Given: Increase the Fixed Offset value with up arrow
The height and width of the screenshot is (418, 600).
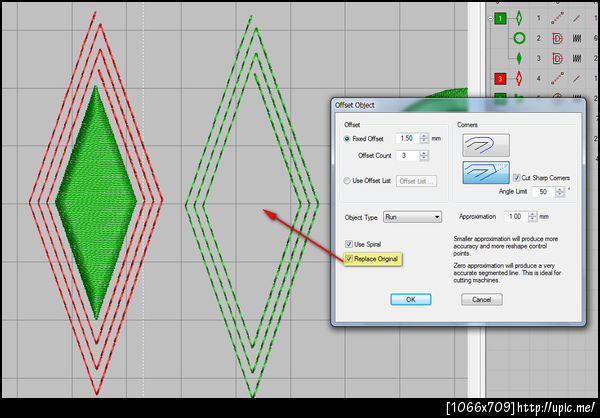Looking at the screenshot, I should [424, 136].
